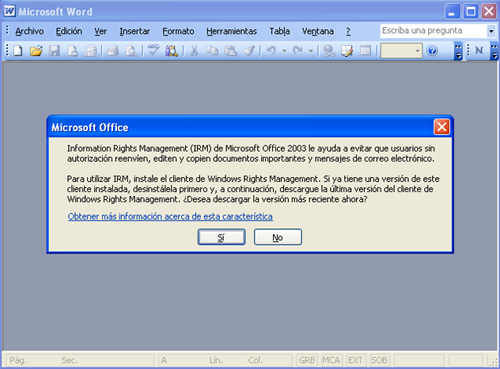
Task: Close the Microsoft Office dialog
Action: pyautogui.click(x=442, y=127)
